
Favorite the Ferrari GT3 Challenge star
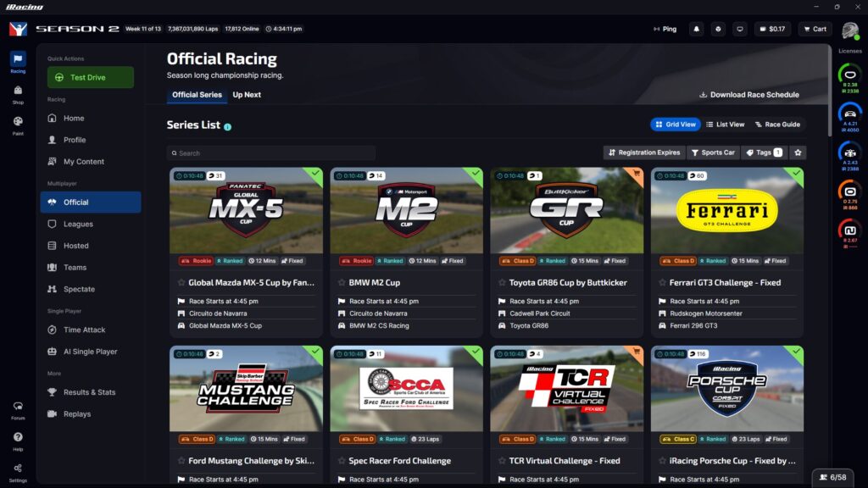662,282
